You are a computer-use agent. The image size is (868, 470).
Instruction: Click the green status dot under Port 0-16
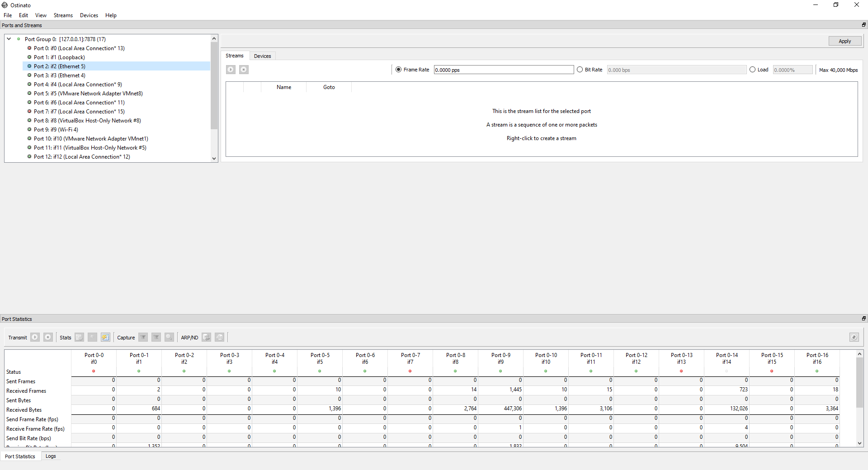pyautogui.click(x=817, y=371)
